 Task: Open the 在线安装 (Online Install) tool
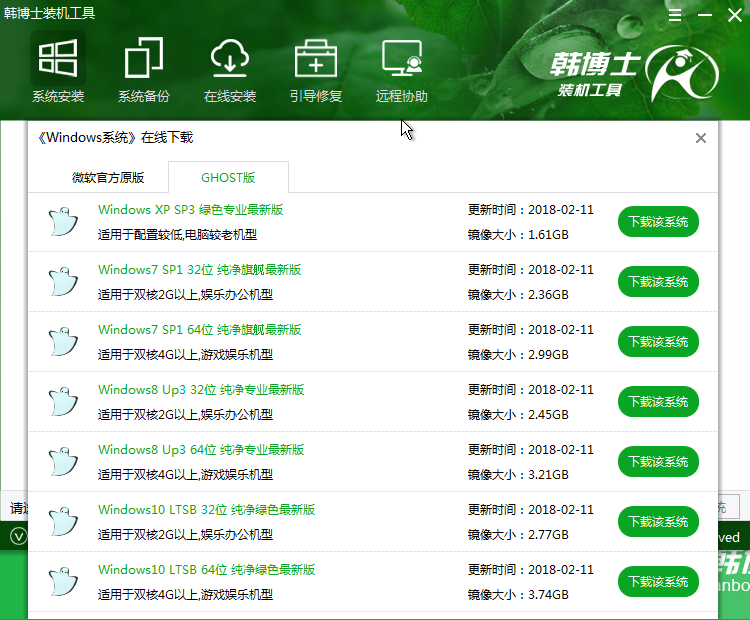230,70
